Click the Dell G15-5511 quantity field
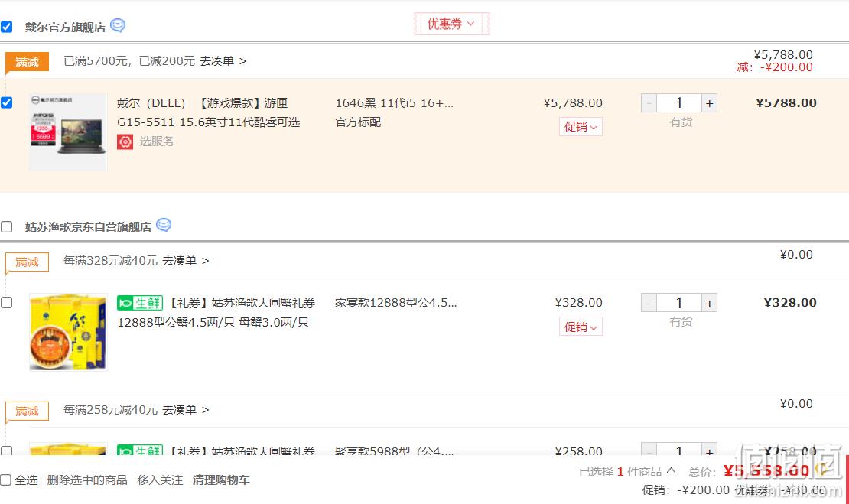Viewport: 849px width, 504px height. tap(679, 102)
